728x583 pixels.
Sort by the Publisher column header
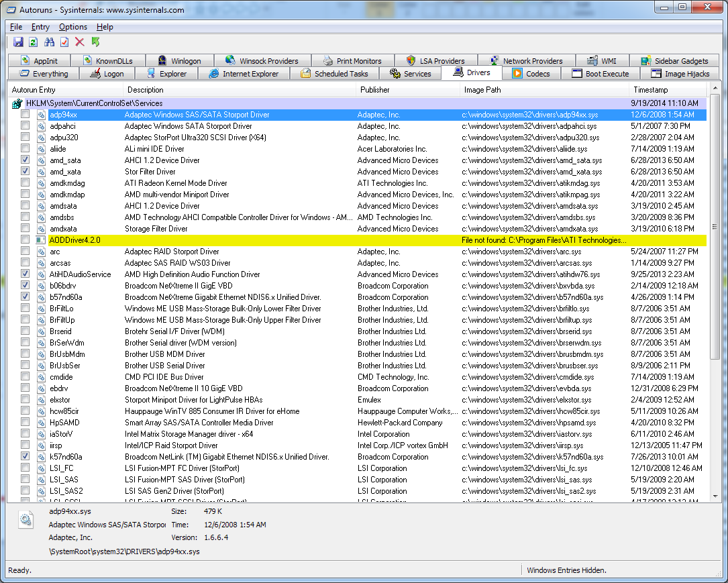point(408,90)
